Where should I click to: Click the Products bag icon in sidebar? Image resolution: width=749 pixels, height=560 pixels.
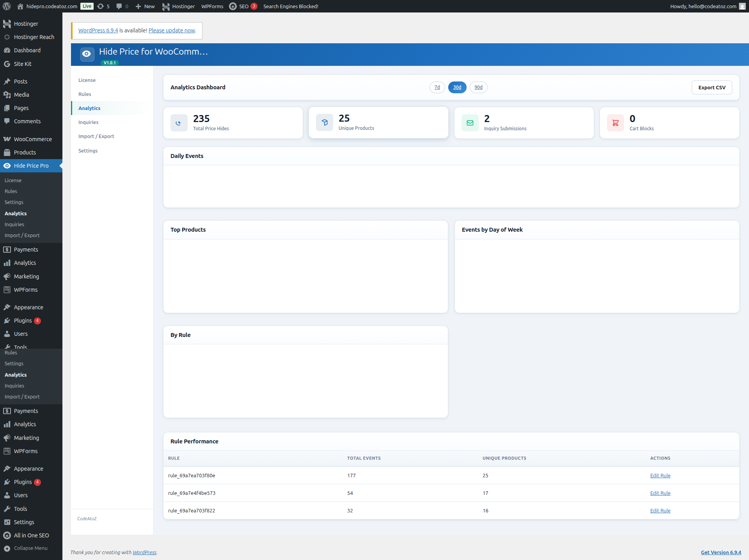click(7, 152)
